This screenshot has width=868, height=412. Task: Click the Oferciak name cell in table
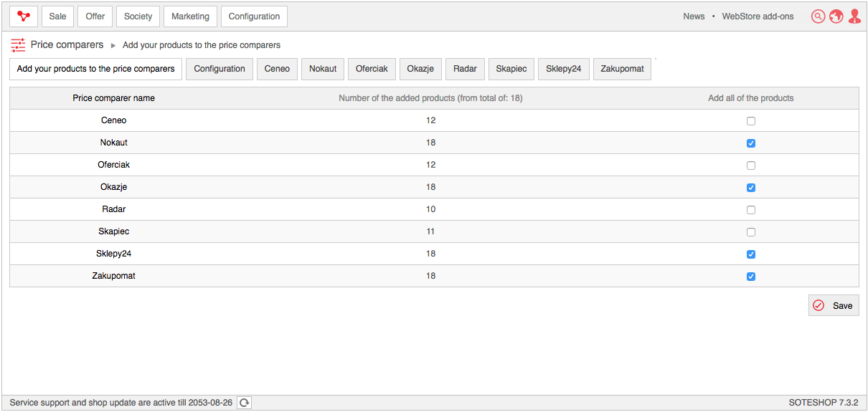coord(113,165)
